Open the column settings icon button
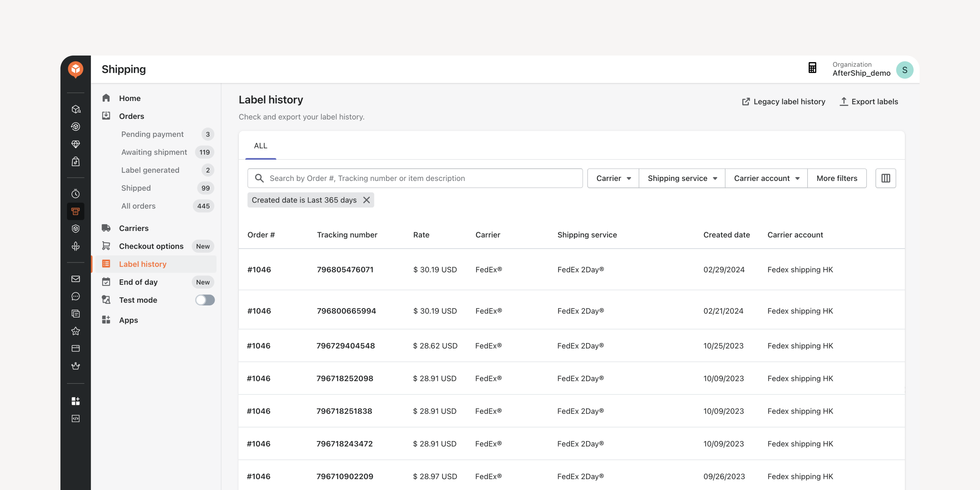Viewport: 980px width, 490px height. (886, 178)
